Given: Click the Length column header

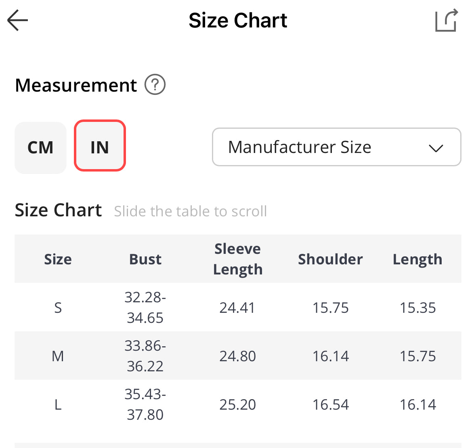Looking at the screenshot, I should (x=417, y=259).
